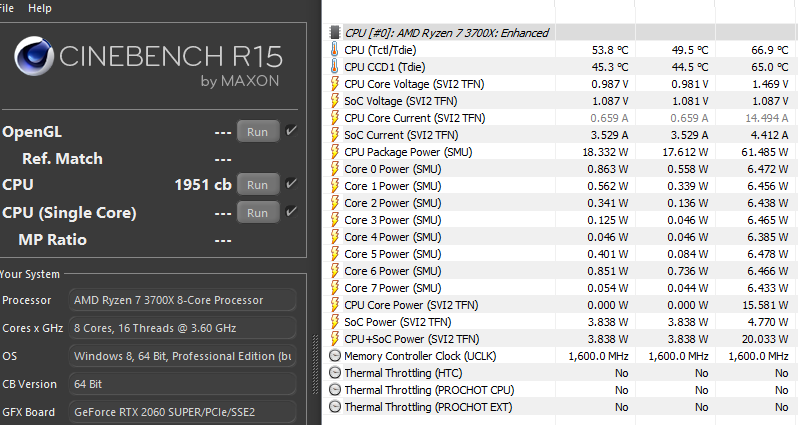Run the OpenGL benchmark

(x=258, y=132)
